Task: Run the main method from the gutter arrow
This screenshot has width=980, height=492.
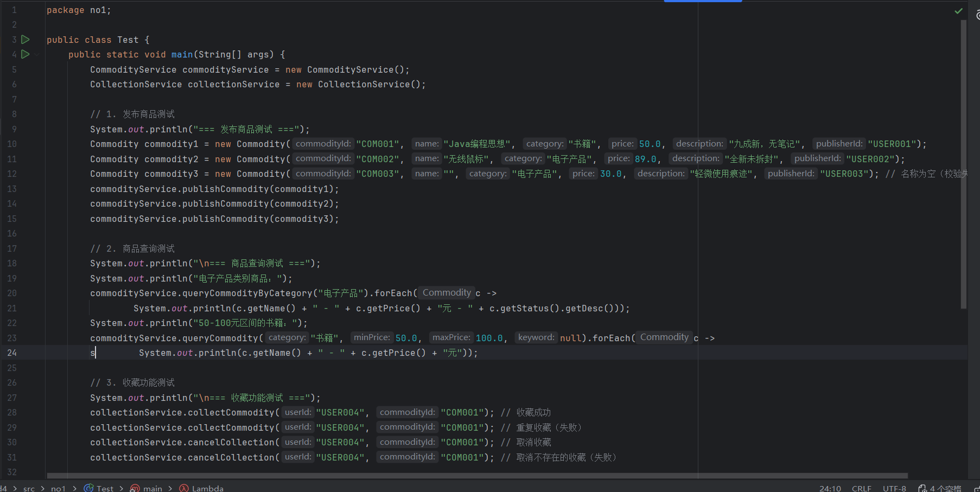Action: tap(25, 54)
